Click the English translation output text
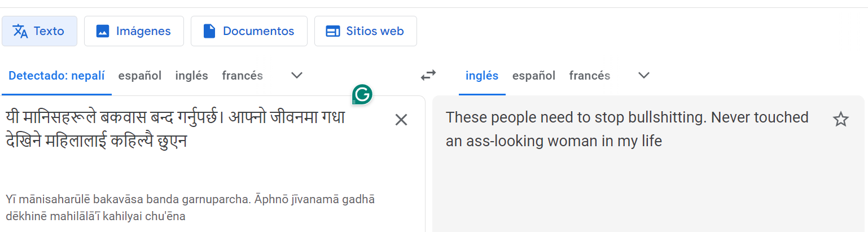The width and height of the screenshot is (868, 232). (x=627, y=129)
